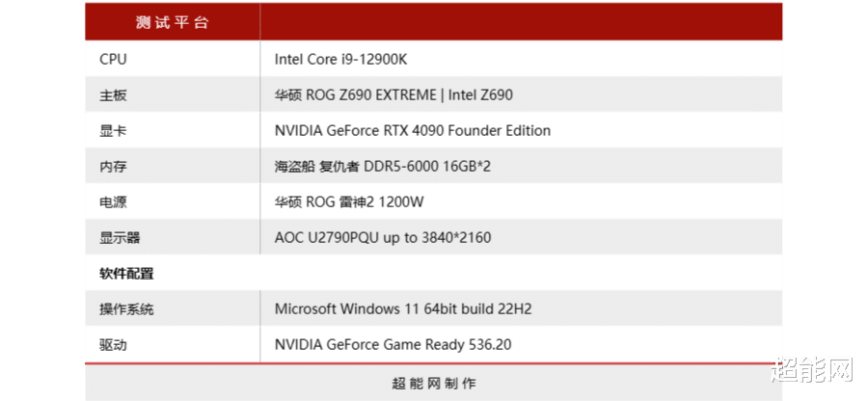Click the Intel Core i9-12900K text
Viewport: 868px width, 401px height.
click(341, 60)
